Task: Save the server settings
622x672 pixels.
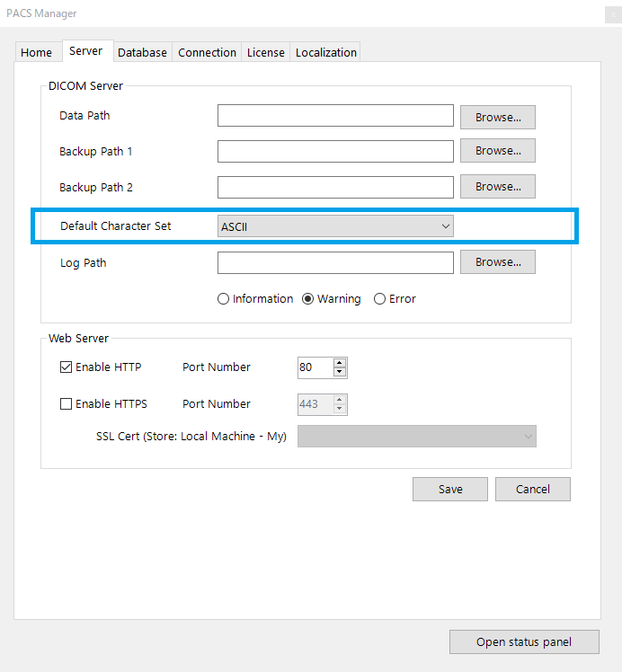Action: point(450,489)
